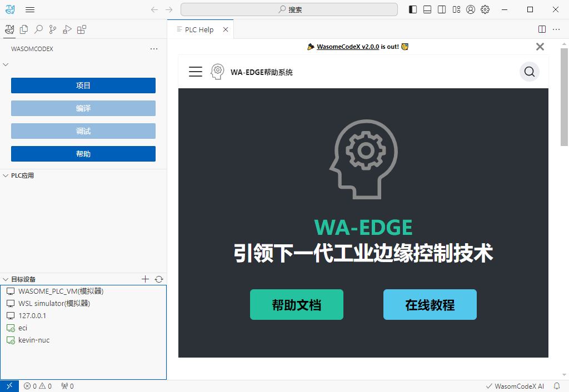Click the ports forwarded status indicator
The width and height of the screenshot is (569, 392).
[67, 386]
